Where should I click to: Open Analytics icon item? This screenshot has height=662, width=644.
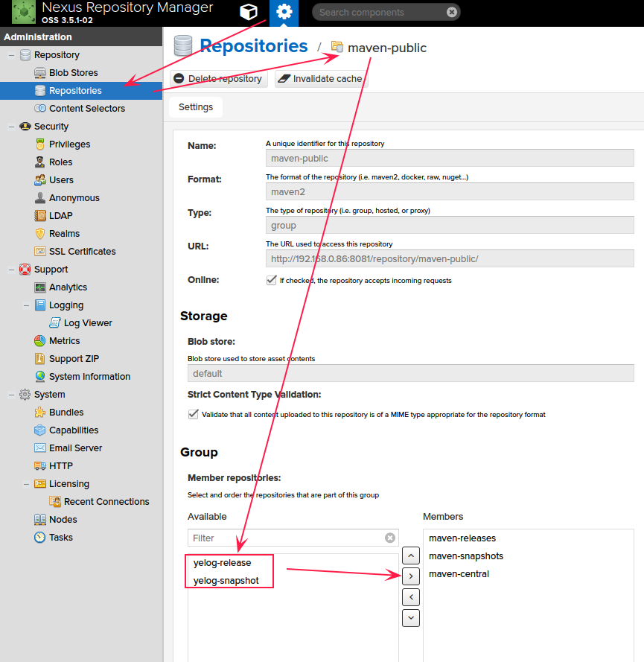(x=40, y=287)
